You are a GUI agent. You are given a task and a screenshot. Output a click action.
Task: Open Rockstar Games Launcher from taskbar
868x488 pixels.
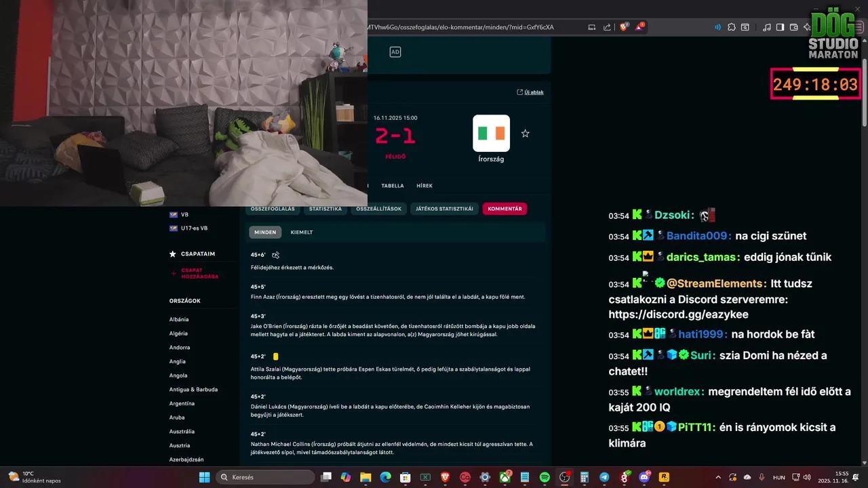664,477
